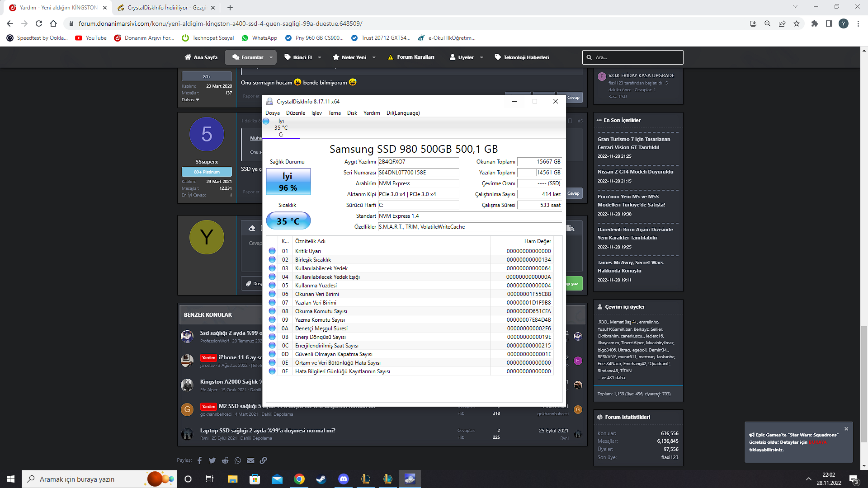Open the Dosya menu in CrystalDiskInfo
The image size is (868, 488).
[272, 113]
